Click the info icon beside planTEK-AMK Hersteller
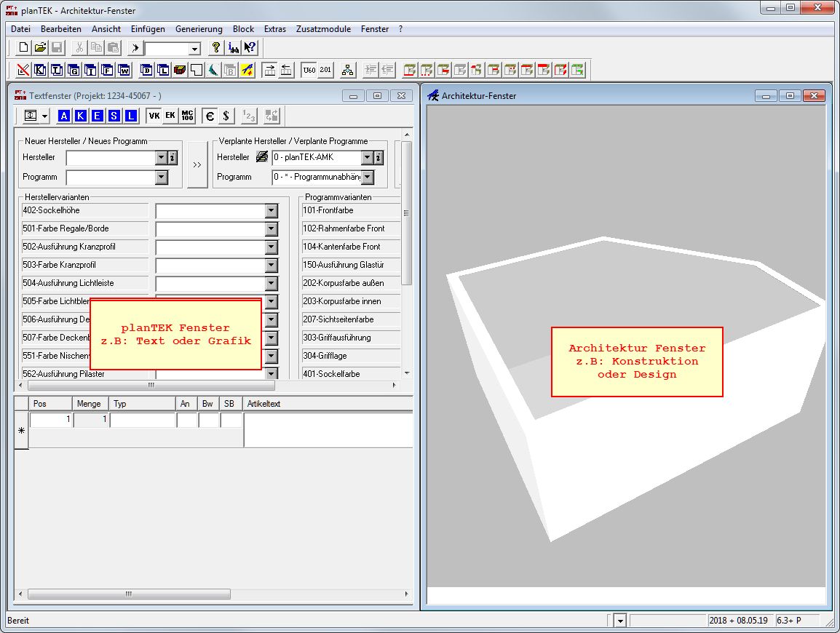 coord(379,158)
